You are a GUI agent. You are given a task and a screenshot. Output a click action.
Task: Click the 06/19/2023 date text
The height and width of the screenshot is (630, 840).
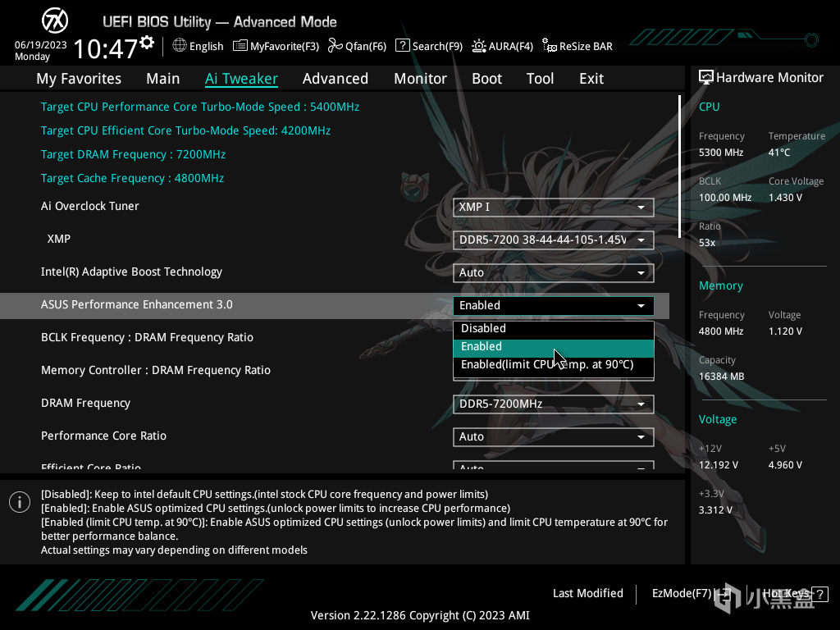click(x=41, y=45)
